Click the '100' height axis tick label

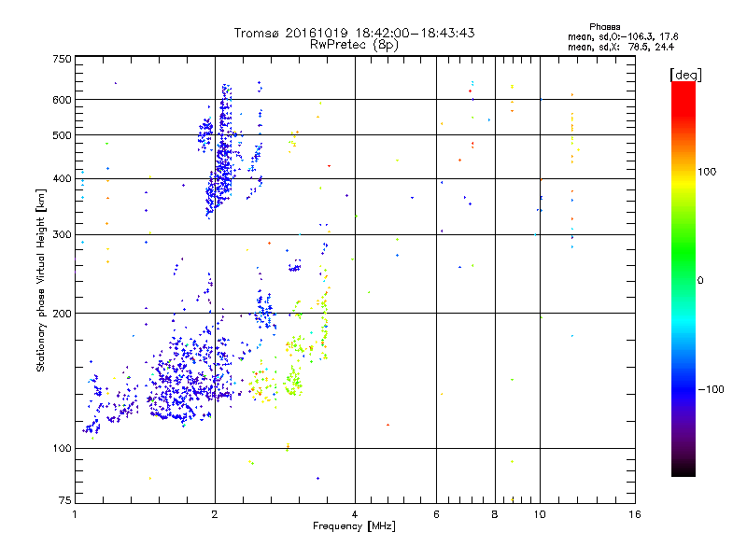[x=62, y=449]
